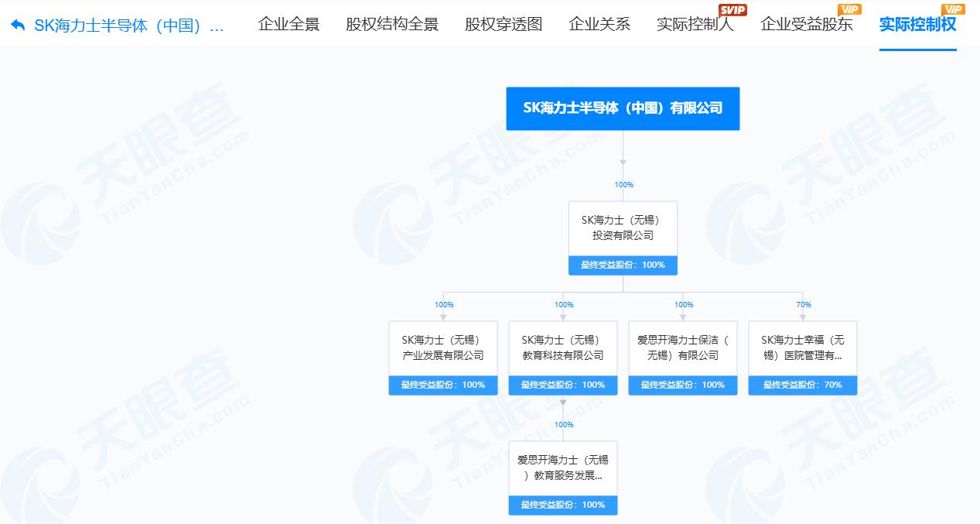Click root node SK海力士半导体（中国）有限公司
The image size is (980, 524).
[x=623, y=108]
